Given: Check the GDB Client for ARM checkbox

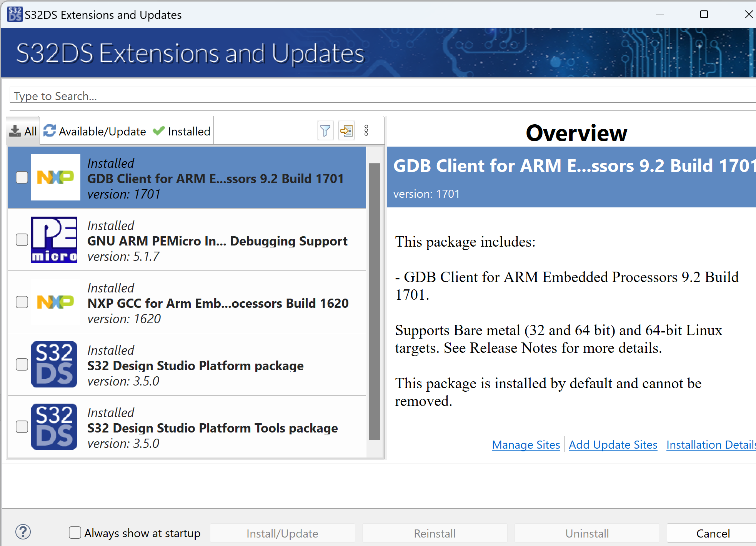Looking at the screenshot, I should [22, 177].
